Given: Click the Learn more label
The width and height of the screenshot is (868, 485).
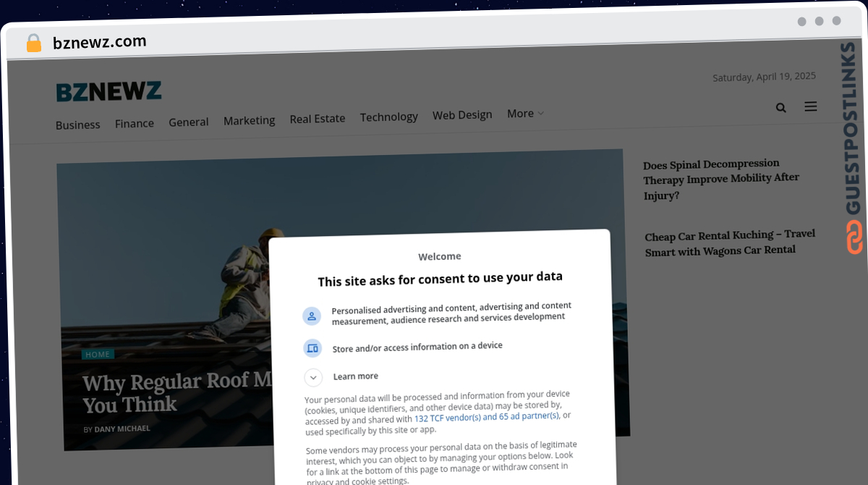Looking at the screenshot, I should pyautogui.click(x=356, y=376).
